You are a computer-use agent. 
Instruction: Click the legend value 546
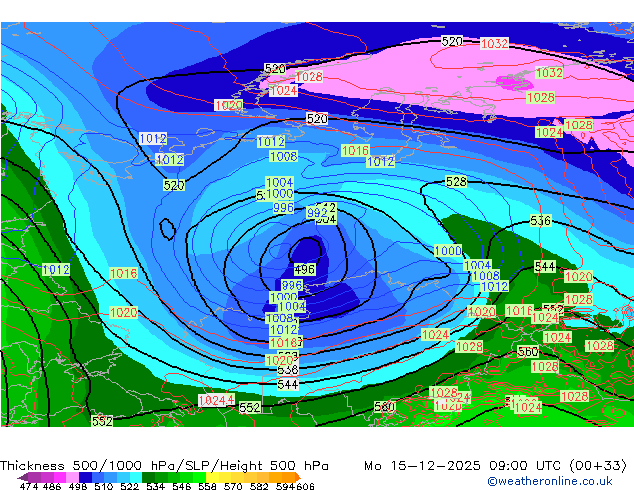(182, 486)
